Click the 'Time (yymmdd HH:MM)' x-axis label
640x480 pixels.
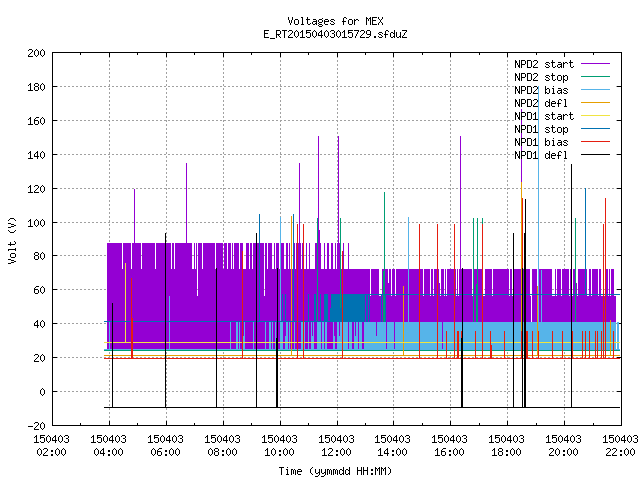[x=335, y=471]
